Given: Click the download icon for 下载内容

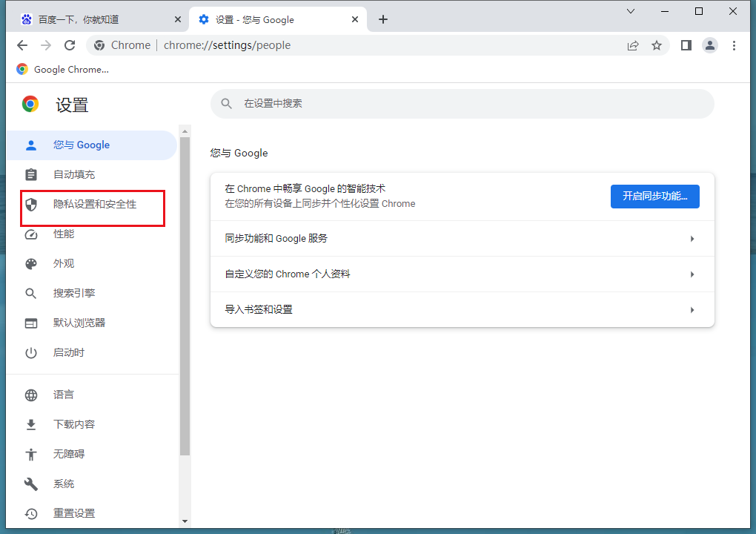Looking at the screenshot, I should [31, 424].
